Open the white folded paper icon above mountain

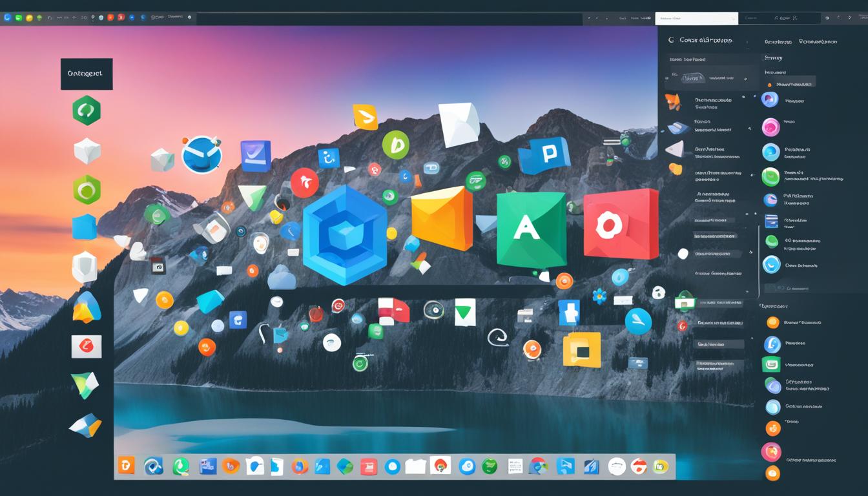tap(459, 123)
